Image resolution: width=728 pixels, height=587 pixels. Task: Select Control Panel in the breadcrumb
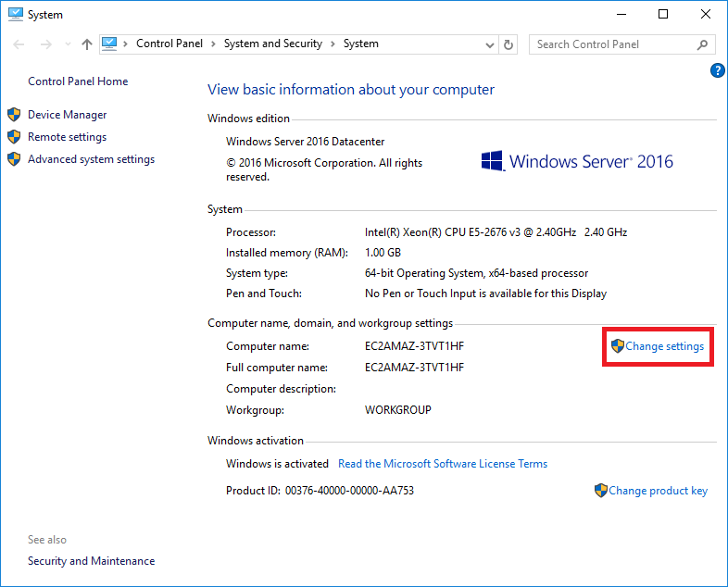coord(169,44)
